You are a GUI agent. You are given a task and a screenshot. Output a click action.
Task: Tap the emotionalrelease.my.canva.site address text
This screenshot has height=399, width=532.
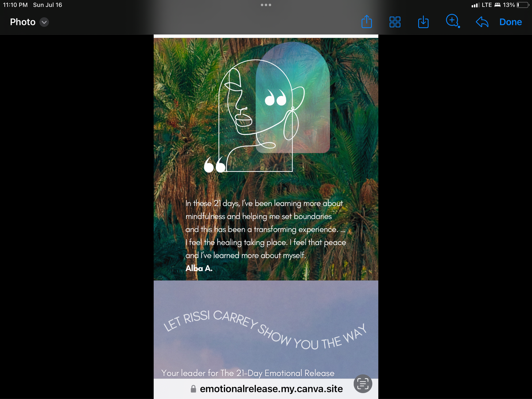tap(271, 389)
